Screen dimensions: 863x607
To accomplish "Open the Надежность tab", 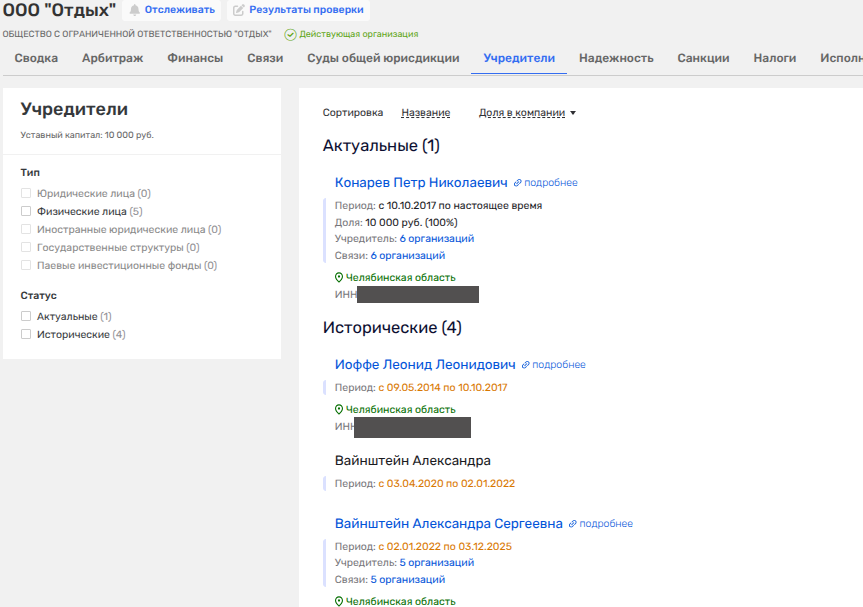I will 616,58.
